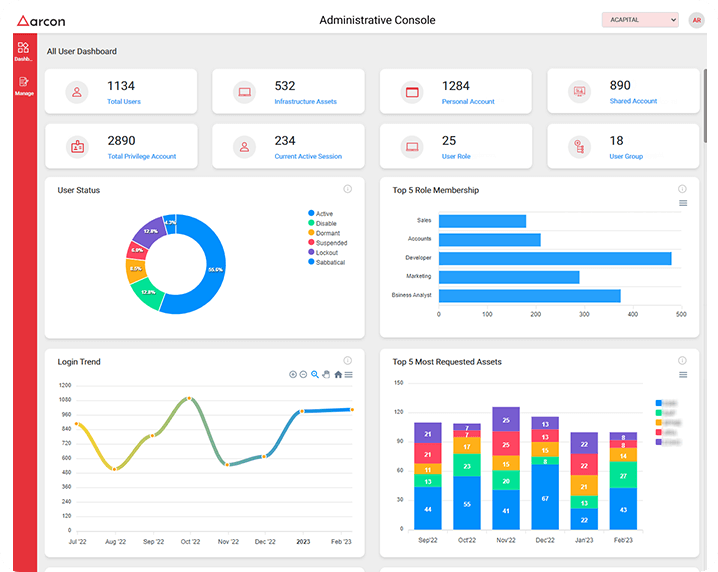Viewport: 718px width, 572px height.
Task: Toggle the Active series in User Status legend
Action: click(x=324, y=213)
